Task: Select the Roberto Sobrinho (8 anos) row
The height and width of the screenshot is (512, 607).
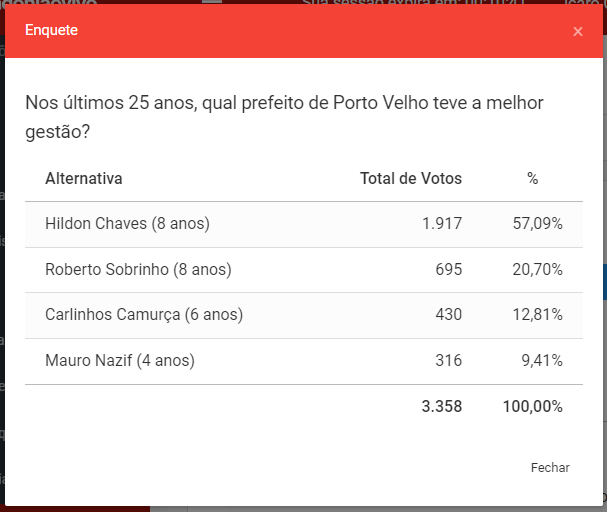Action: tap(138, 269)
